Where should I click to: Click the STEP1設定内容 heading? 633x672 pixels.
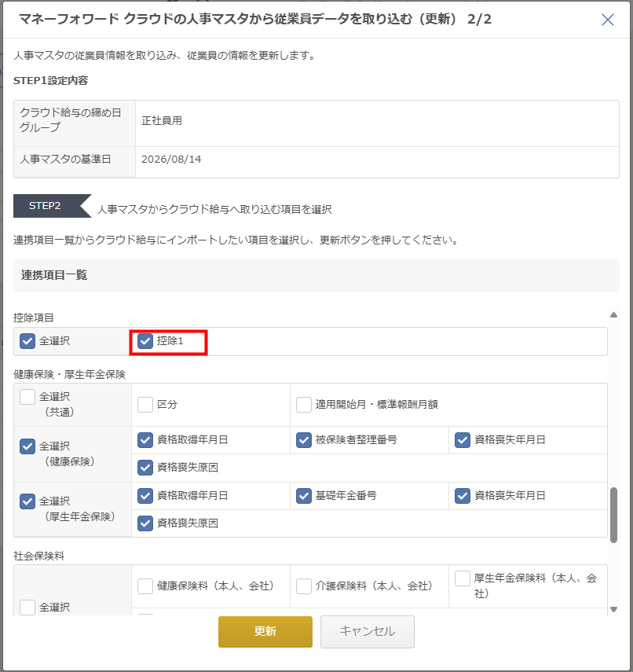coord(50,81)
